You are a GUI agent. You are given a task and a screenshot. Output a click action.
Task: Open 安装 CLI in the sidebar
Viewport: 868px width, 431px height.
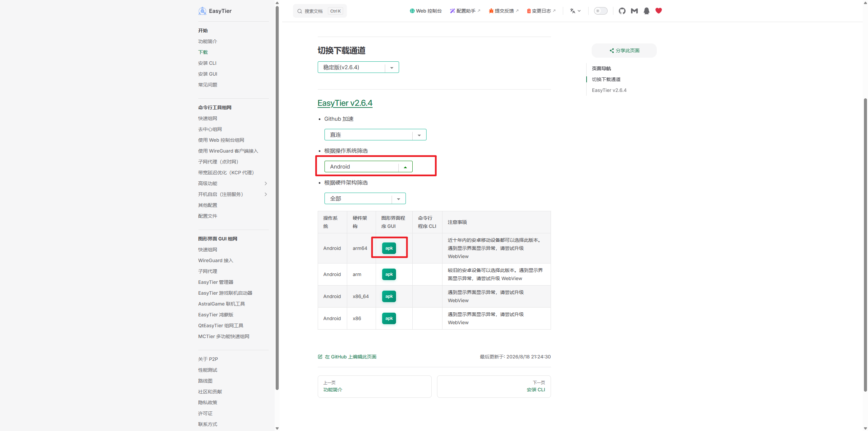207,63
